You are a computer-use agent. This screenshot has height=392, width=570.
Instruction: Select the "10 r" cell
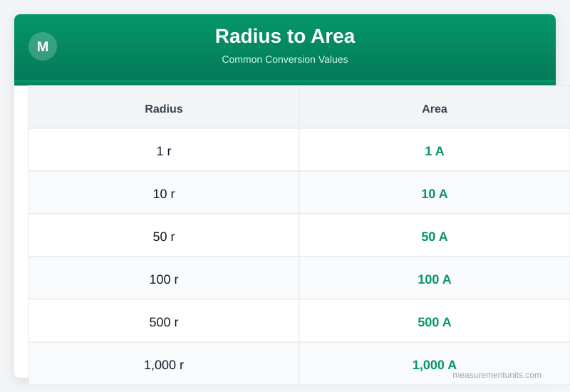[164, 192]
